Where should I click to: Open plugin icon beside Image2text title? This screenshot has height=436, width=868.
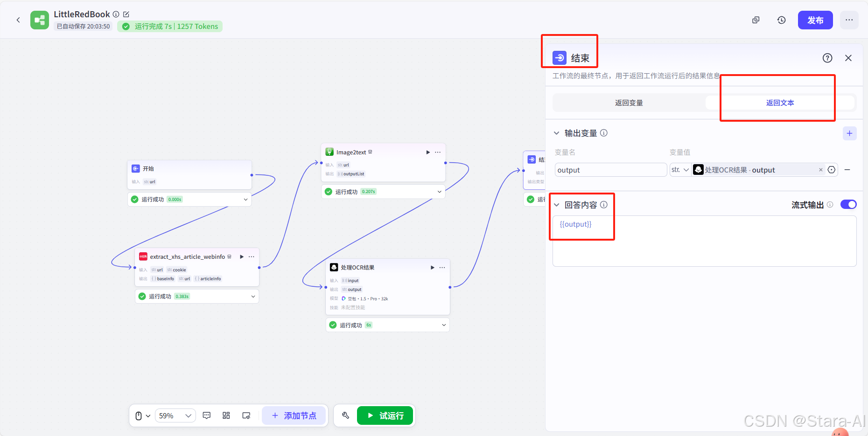point(370,152)
